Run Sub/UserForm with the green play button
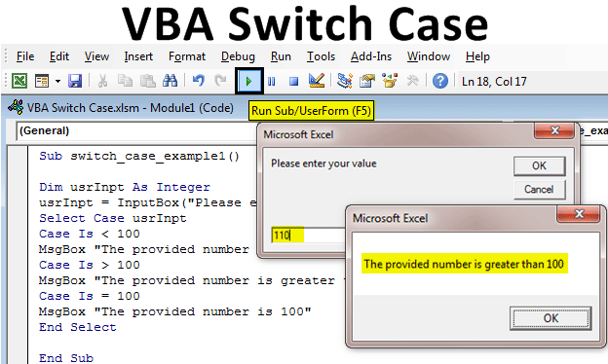This screenshot has width=608, height=364. 248,81
